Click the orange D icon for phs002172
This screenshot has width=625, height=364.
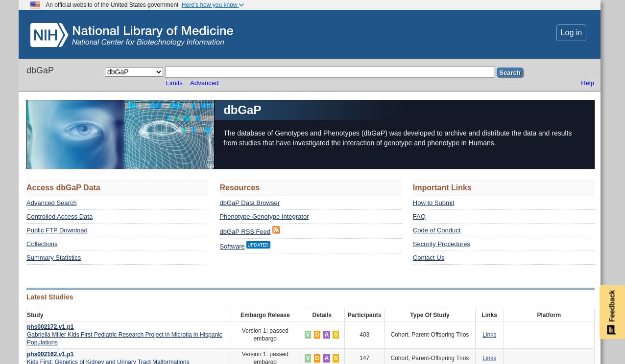pyautogui.click(x=317, y=335)
